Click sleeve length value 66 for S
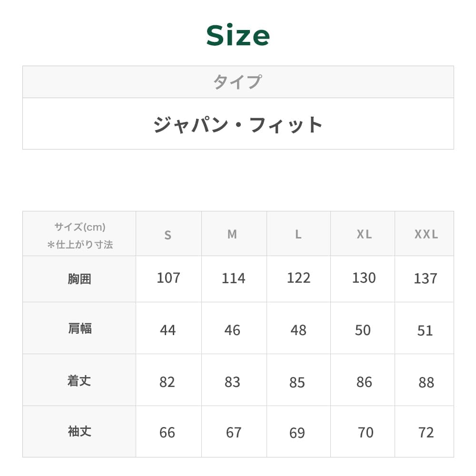The image size is (476, 476). click(x=167, y=433)
